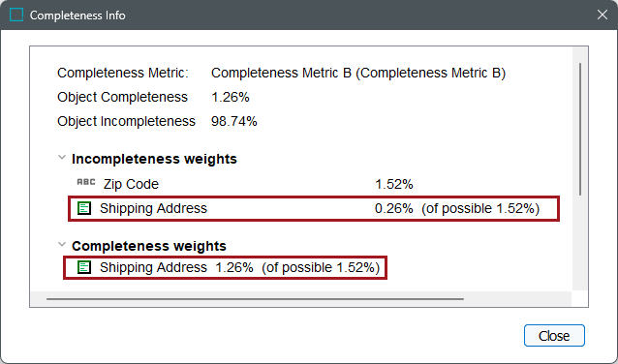Click the Object Completeness 1.26% value
The width and height of the screenshot is (618, 364).
(231, 97)
